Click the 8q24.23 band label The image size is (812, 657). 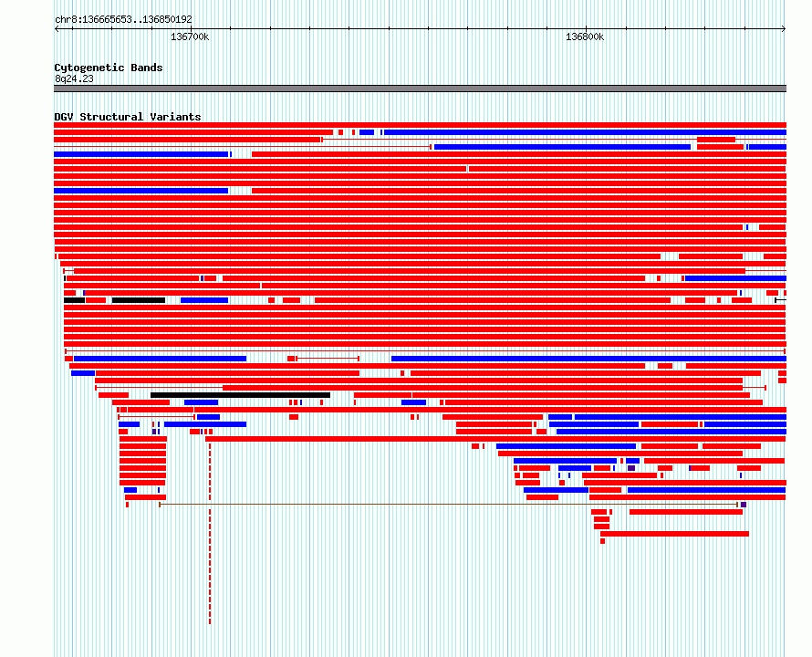pos(74,78)
